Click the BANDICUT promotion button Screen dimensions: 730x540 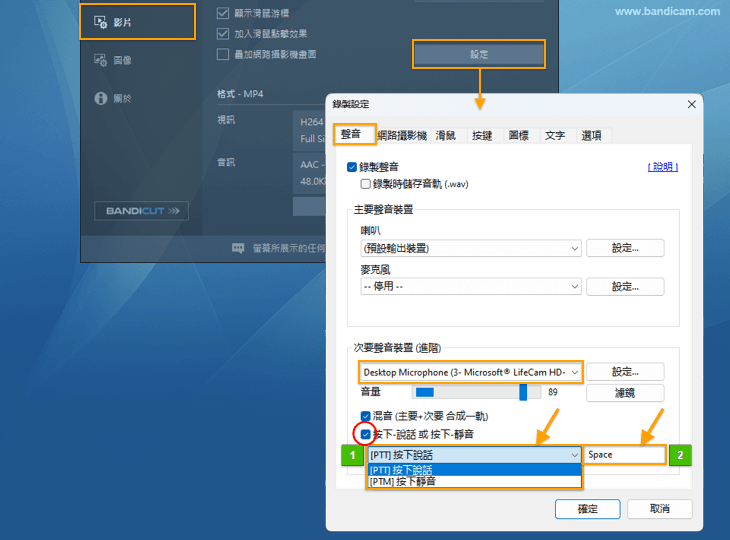tap(142, 211)
